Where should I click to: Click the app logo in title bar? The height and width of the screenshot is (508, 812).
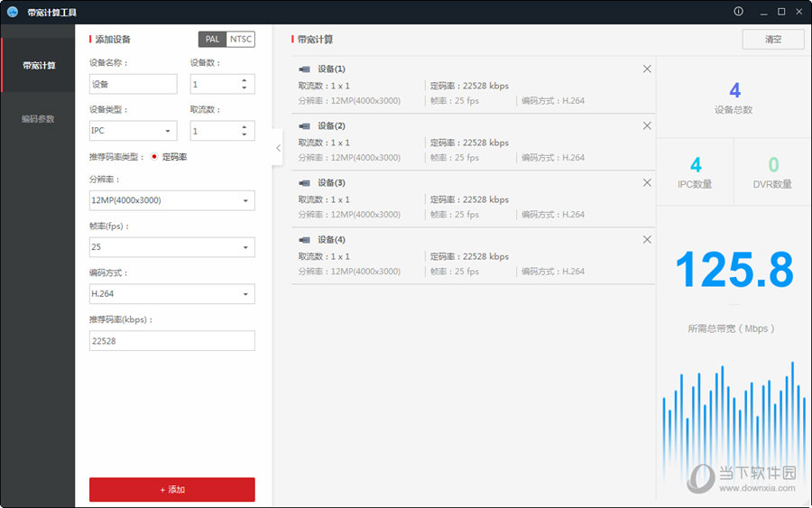[x=13, y=12]
